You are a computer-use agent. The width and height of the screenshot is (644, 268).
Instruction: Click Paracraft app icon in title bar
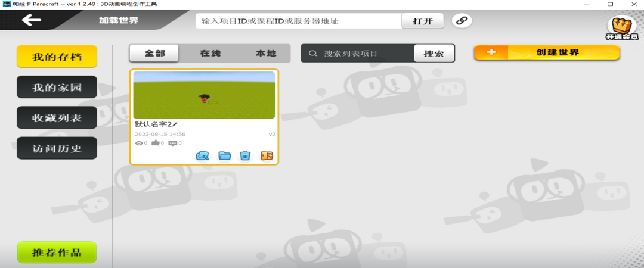click(x=6, y=4)
